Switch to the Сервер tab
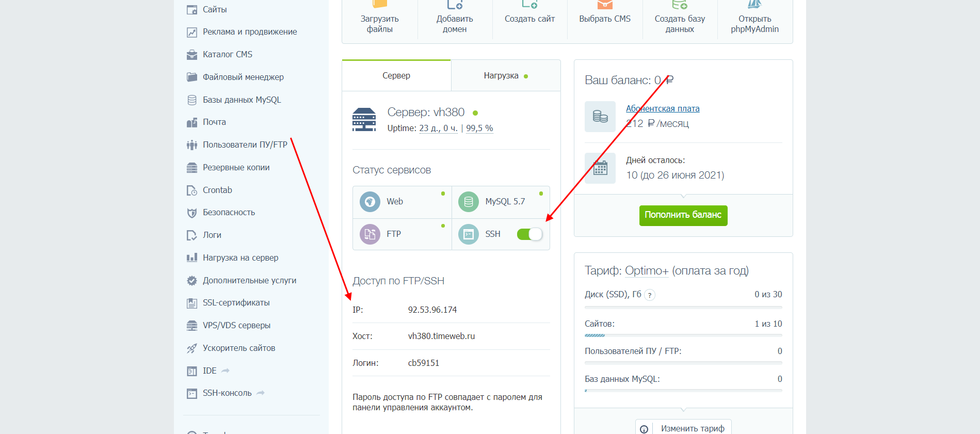Image resolution: width=980 pixels, height=434 pixels. [x=396, y=76]
